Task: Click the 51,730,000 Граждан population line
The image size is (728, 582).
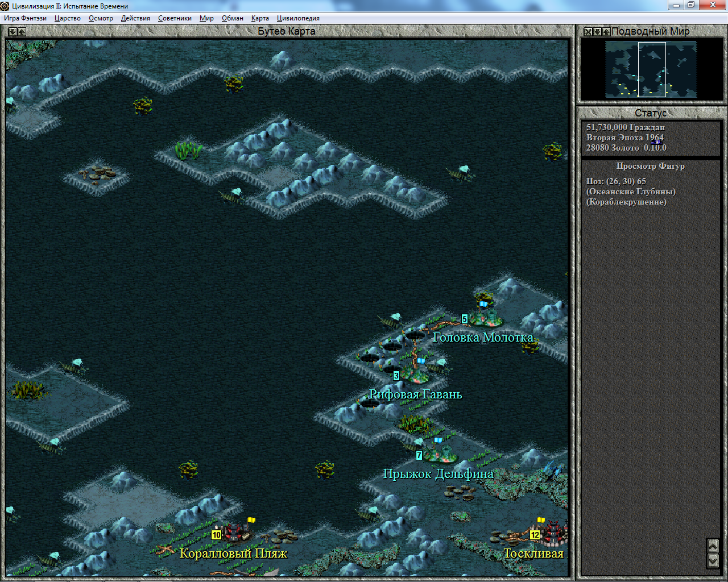Action: point(626,127)
